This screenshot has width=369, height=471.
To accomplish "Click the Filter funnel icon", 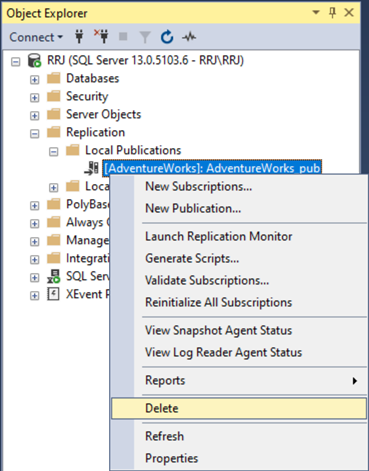I will pos(145,37).
